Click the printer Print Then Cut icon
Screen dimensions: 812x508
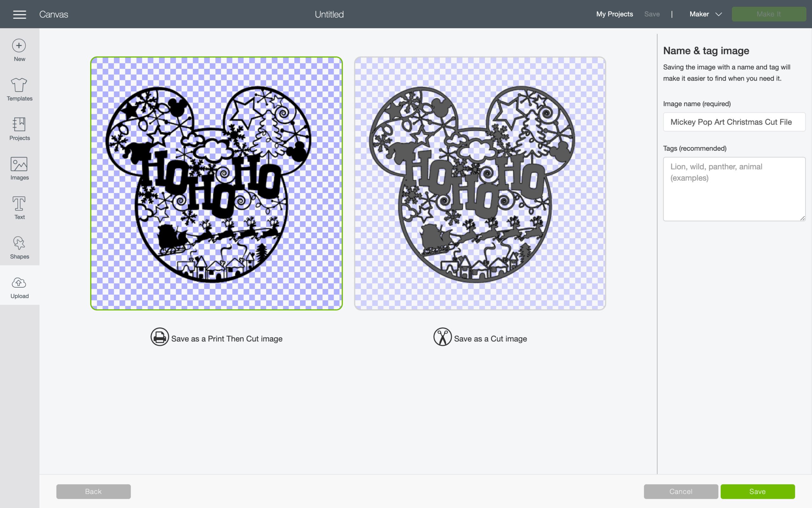[159, 337]
